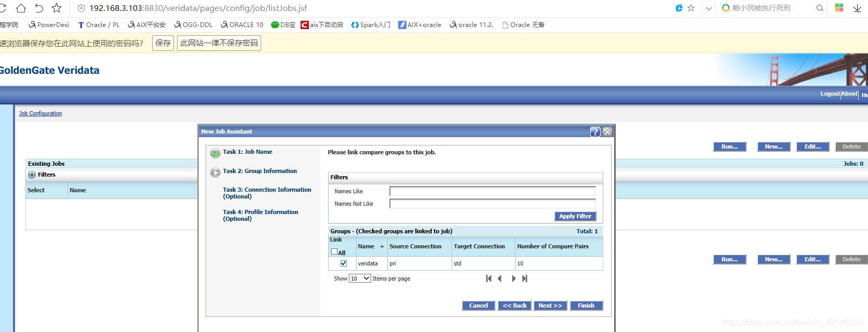
Task: Click the upper Run... button
Action: click(729, 147)
